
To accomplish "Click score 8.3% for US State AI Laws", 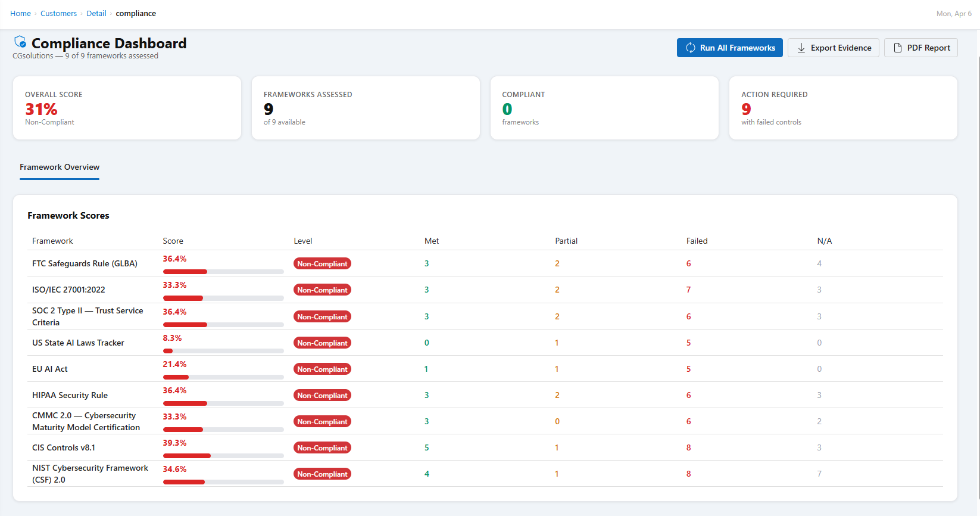I will (x=173, y=338).
